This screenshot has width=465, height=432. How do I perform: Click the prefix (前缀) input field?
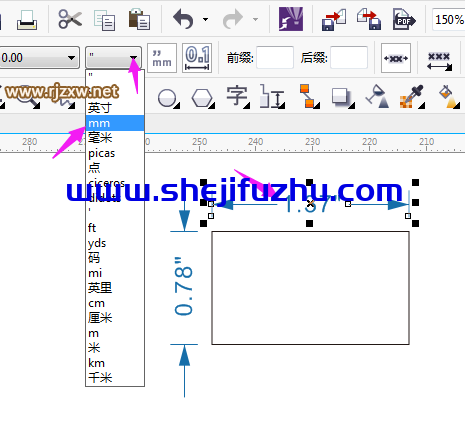pos(275,58)
